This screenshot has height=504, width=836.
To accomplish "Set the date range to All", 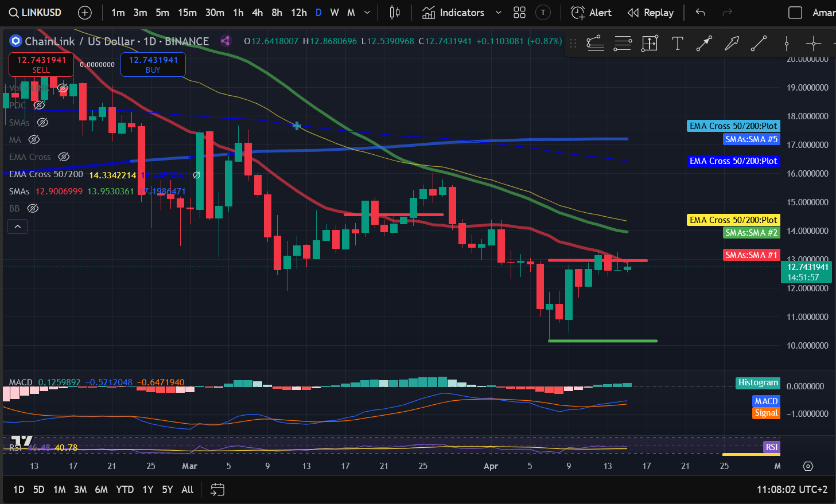I will tap(188, 490).
